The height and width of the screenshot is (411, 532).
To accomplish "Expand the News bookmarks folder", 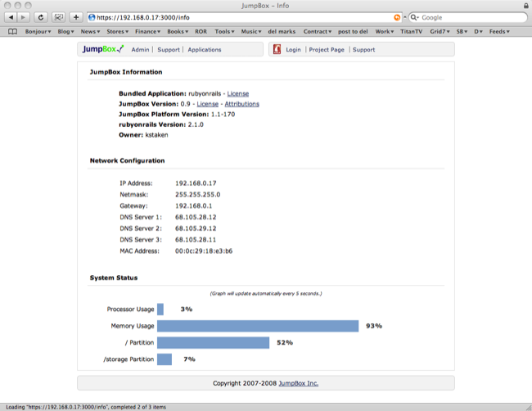I will pyautogui.click(x=90, y=32).
